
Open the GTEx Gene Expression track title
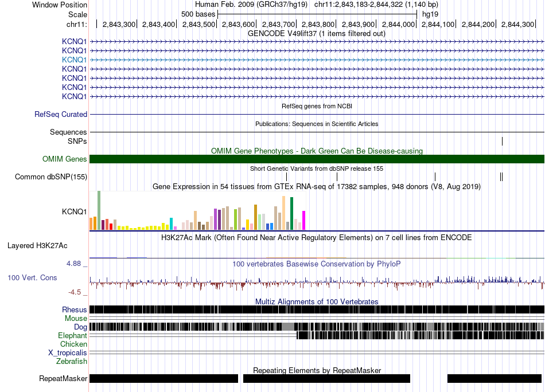(x=317, y=187)
